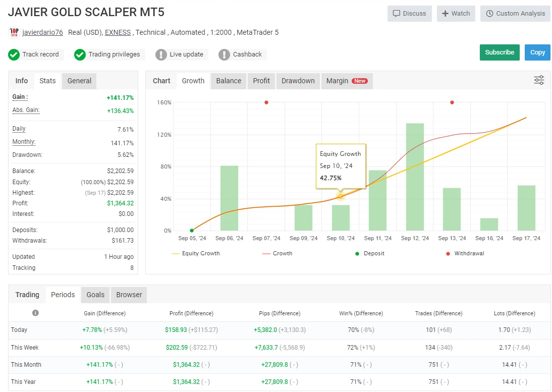Toggle Equity Growth legend series
552x392 pixels.
coord(196,253)
